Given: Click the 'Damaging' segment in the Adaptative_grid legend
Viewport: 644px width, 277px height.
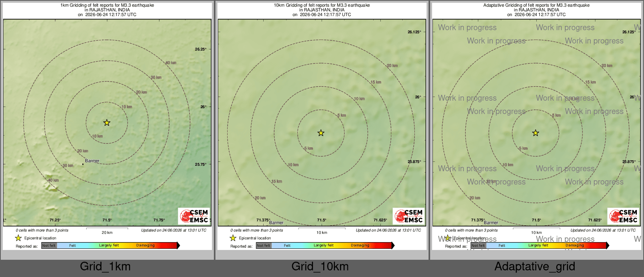Looking at the screenshot, I should 575,245.
